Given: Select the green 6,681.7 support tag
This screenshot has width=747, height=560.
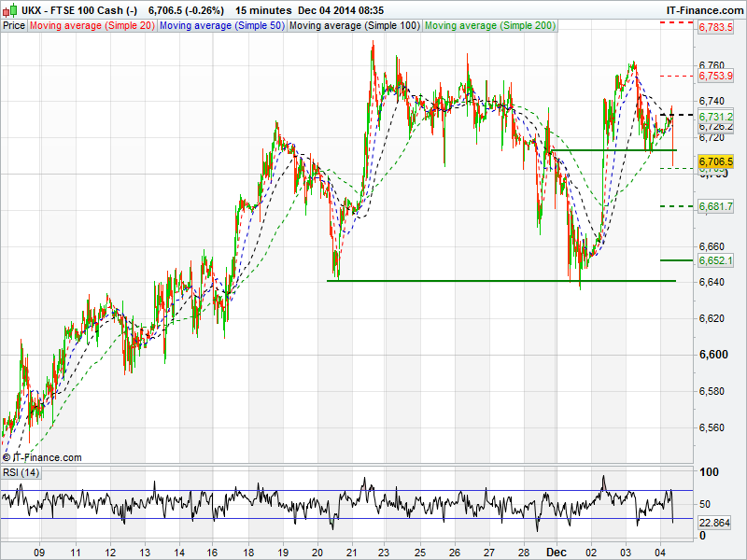Looking at the screenshot, I should [715, 206].
